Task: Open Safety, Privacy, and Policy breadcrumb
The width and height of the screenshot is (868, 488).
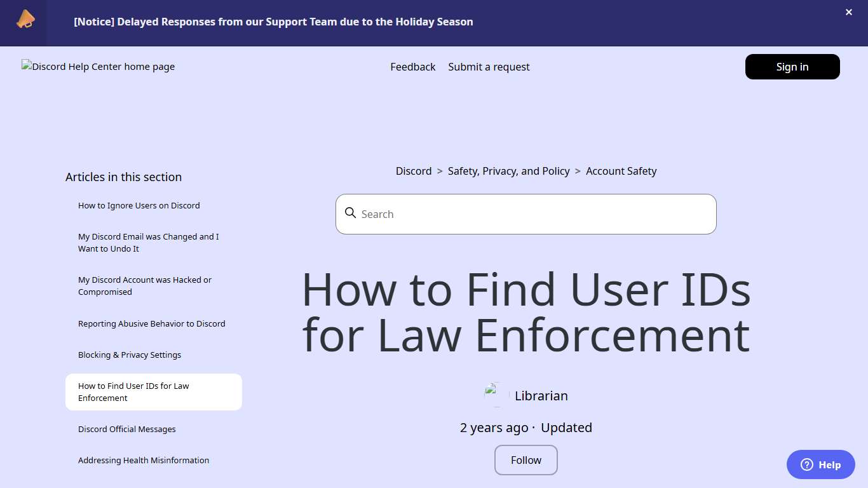Action: pos(508,171)
